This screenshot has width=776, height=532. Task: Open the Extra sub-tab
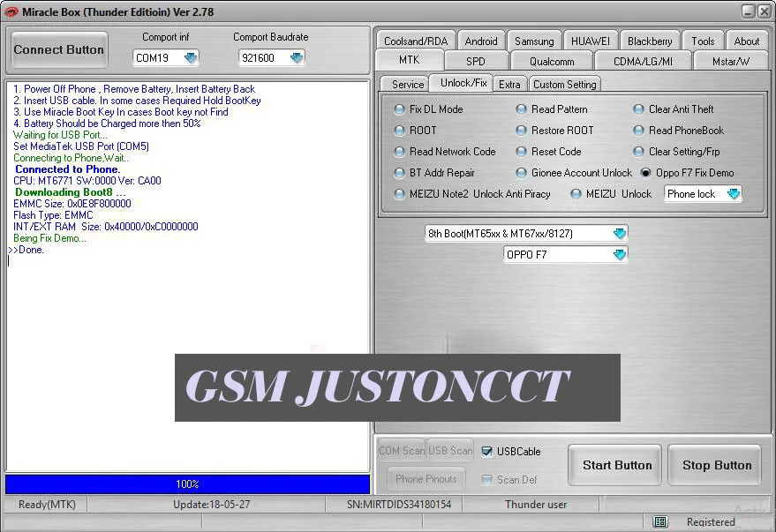[x=509, y=84]
